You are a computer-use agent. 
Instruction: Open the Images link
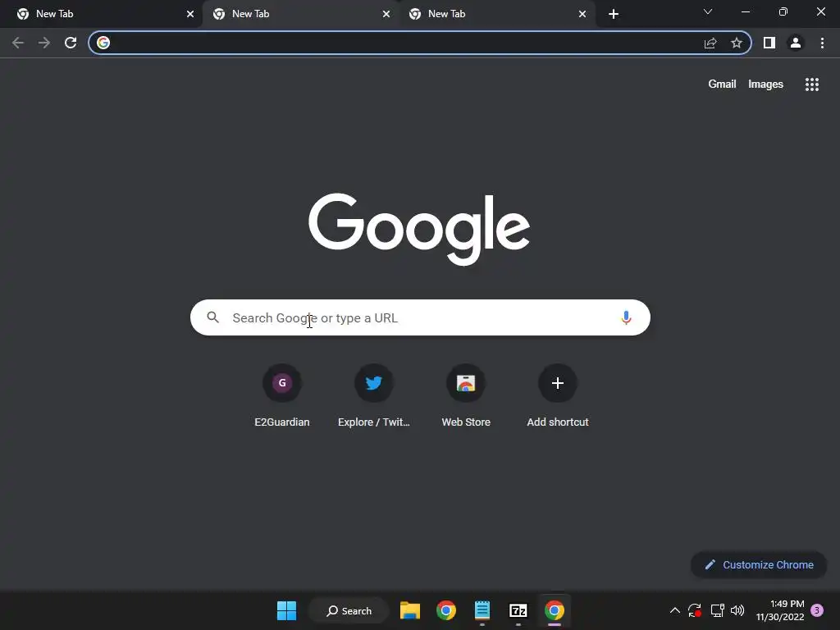click(765, 84)
